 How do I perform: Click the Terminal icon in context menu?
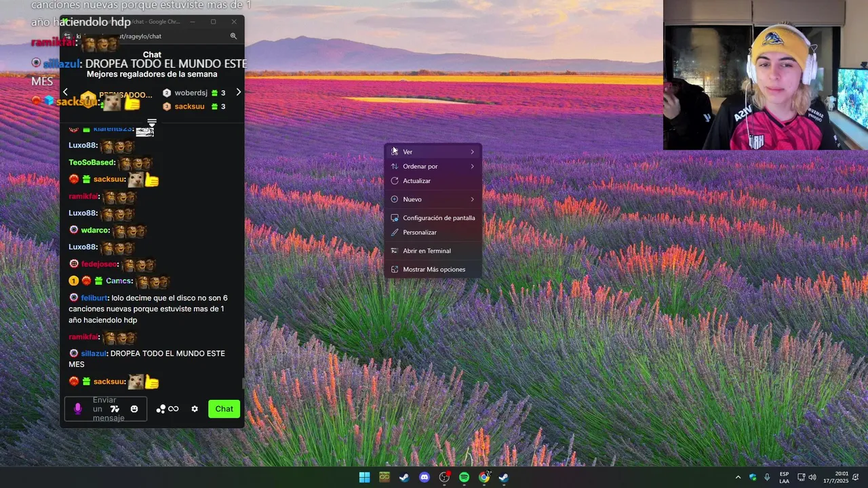click(395, 251)
